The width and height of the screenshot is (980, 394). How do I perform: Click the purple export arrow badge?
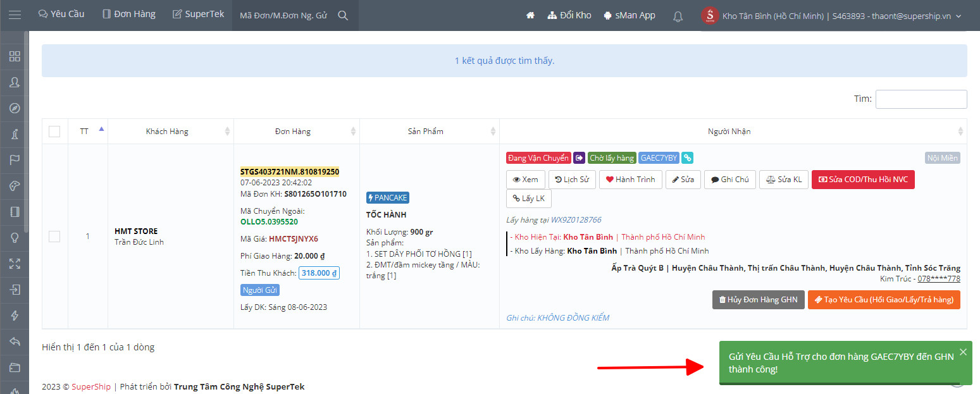579,158
